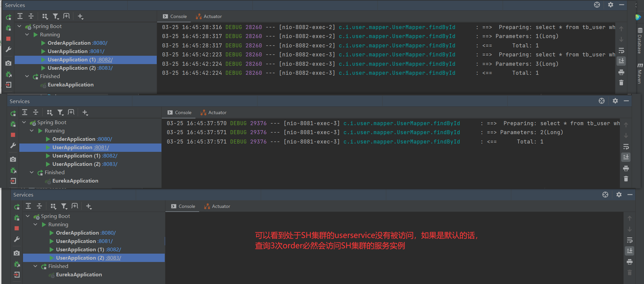Click Open in New Tab icon, middle Services toolbar

click(71, 112)
